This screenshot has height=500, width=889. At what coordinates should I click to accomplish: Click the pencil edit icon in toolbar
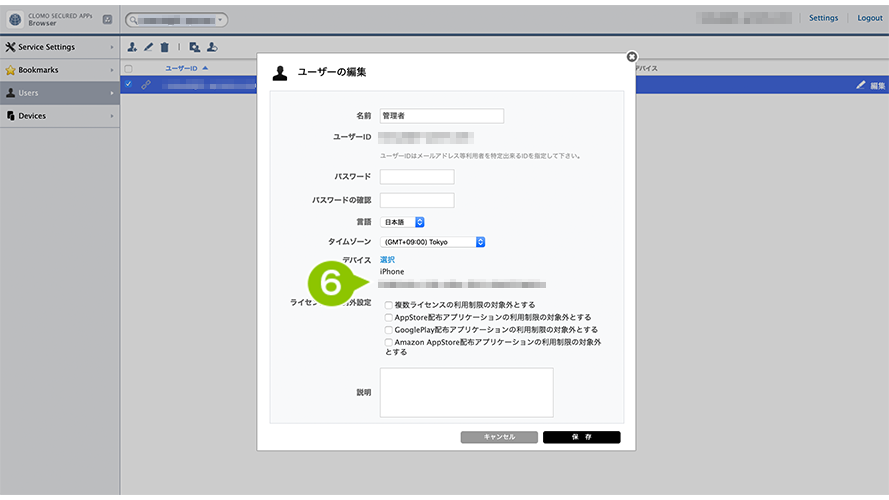[x=148, y=47]
